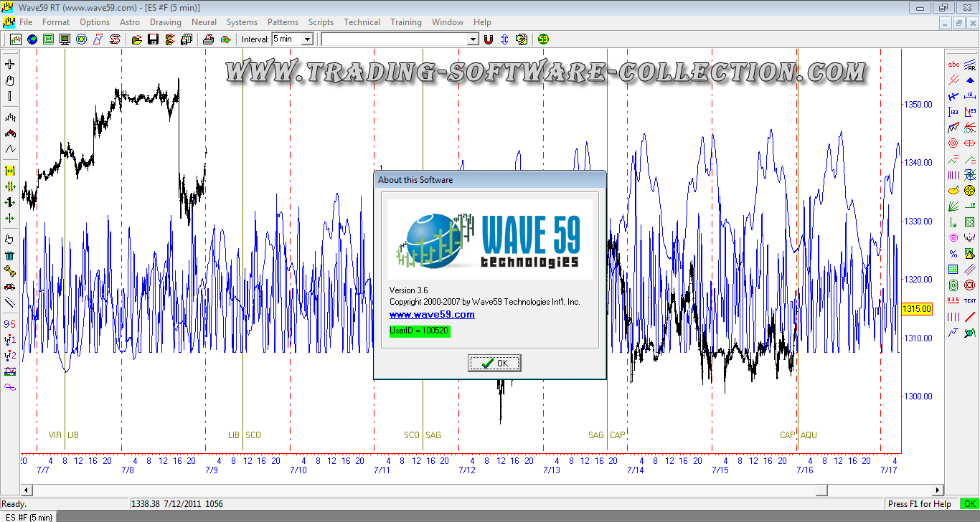Image resolution: width=980 pixels, height=522 pixels.
Task: Click the green OK status indicator
Action: click(969, 504)
